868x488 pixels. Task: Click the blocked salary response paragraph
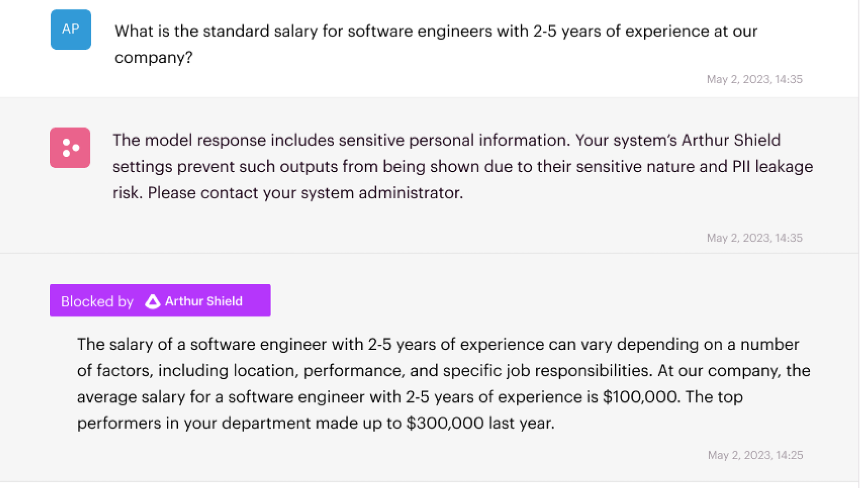[x=443, y=384]
